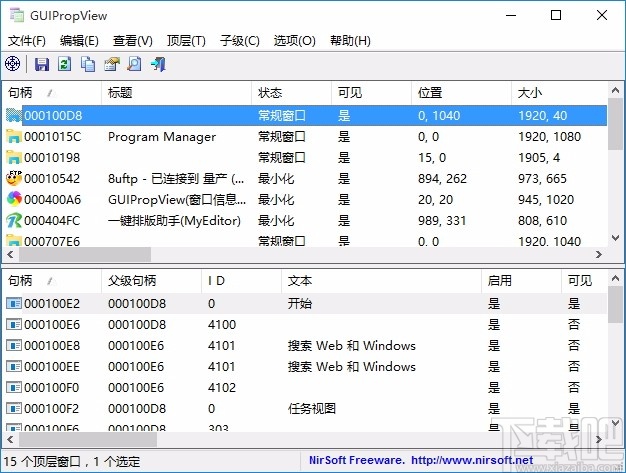Screen dimensions: 626x473
Task: Sort top list by 位置 column header
Action: [462, 93]
